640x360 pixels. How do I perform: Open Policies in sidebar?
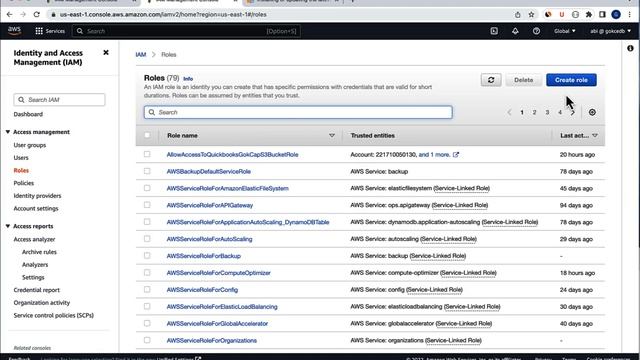tap(24, 183)
